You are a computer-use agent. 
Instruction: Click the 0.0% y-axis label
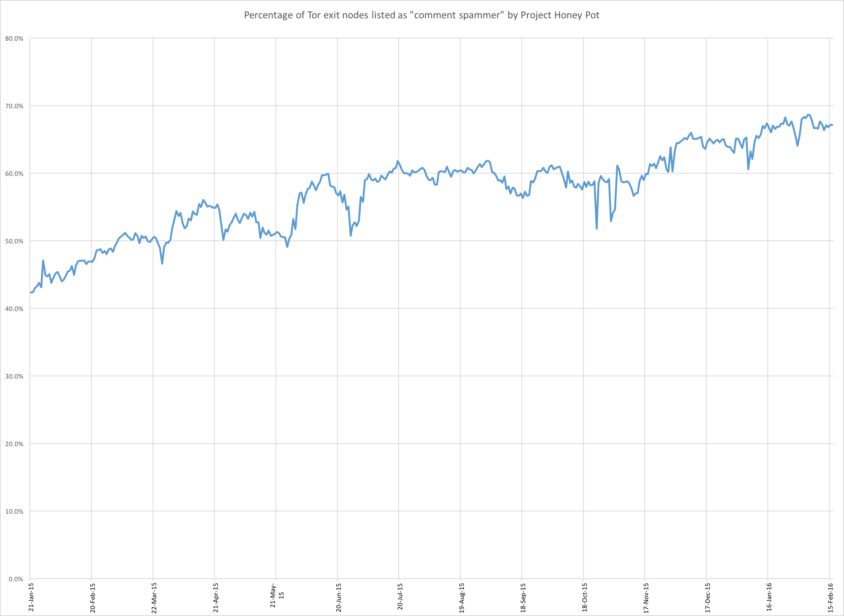tap(16, 579)
